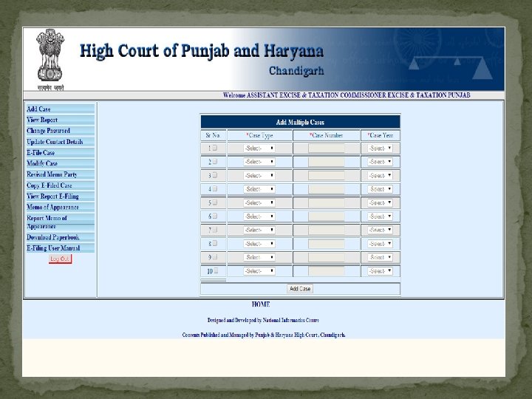Open Memo of Appearance
The height and width of the screenshot is (399, 532).
tap(60, 208)
